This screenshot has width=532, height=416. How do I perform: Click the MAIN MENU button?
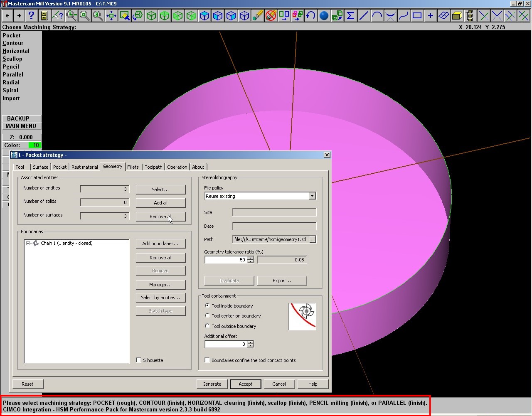click(x=21, y=126)
